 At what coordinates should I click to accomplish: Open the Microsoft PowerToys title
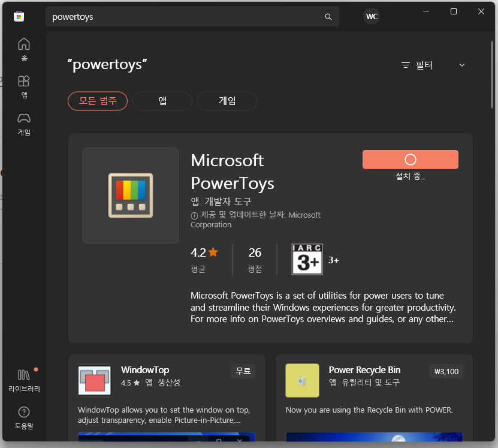[x=232, y=172]
